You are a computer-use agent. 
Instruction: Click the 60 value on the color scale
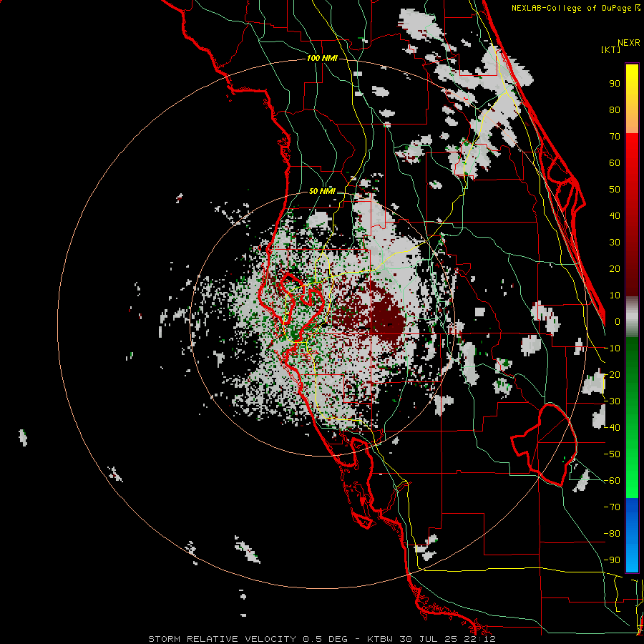615,163
